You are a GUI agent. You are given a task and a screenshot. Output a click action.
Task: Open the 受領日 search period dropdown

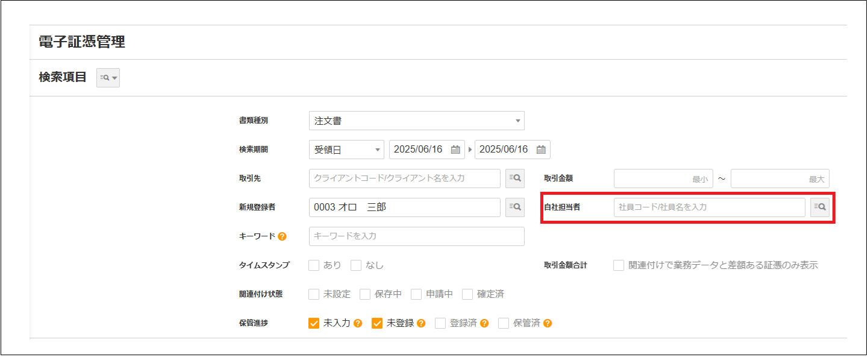[x=346, y=150]
